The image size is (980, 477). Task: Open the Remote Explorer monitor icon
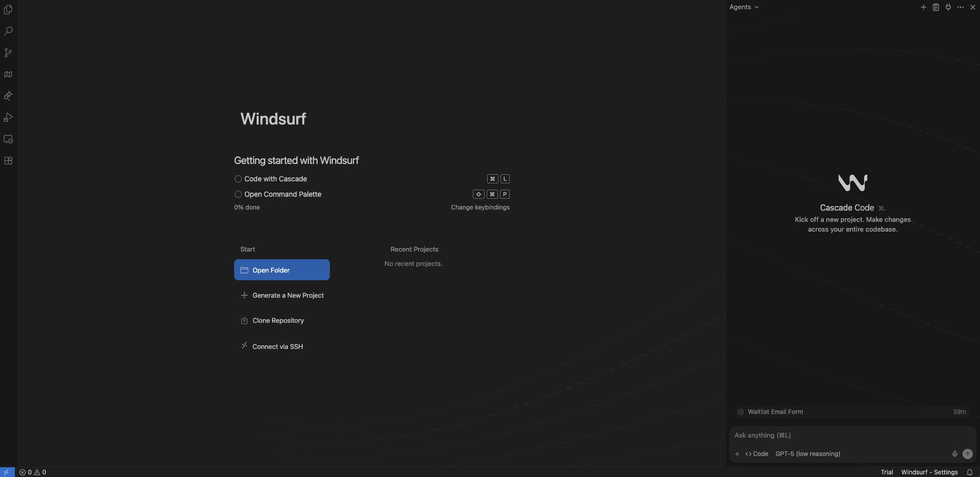[8, 139]
